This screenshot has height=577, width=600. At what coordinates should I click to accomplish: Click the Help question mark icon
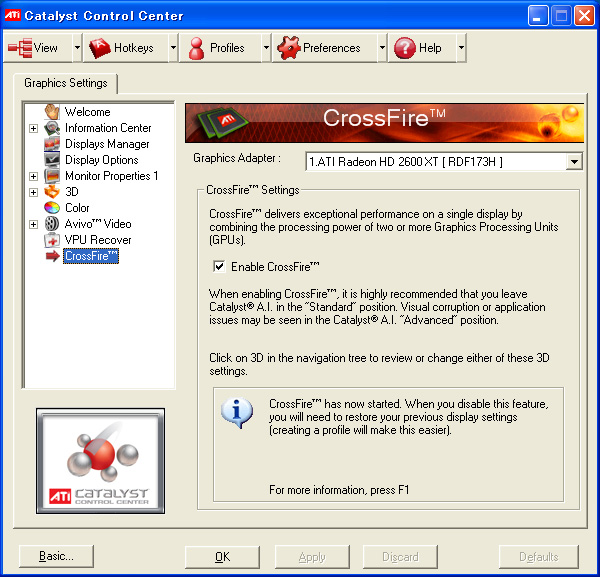(404, 48)
